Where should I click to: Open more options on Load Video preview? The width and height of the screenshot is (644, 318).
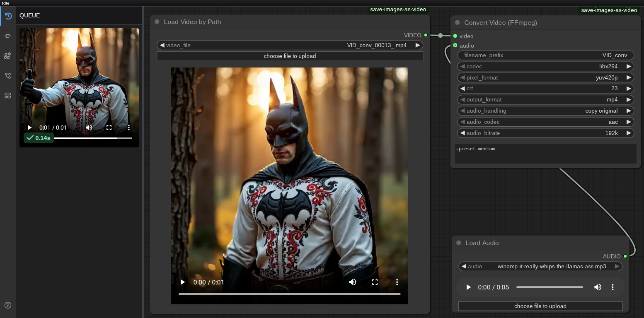pyautogui.click(x=397, y=282)
